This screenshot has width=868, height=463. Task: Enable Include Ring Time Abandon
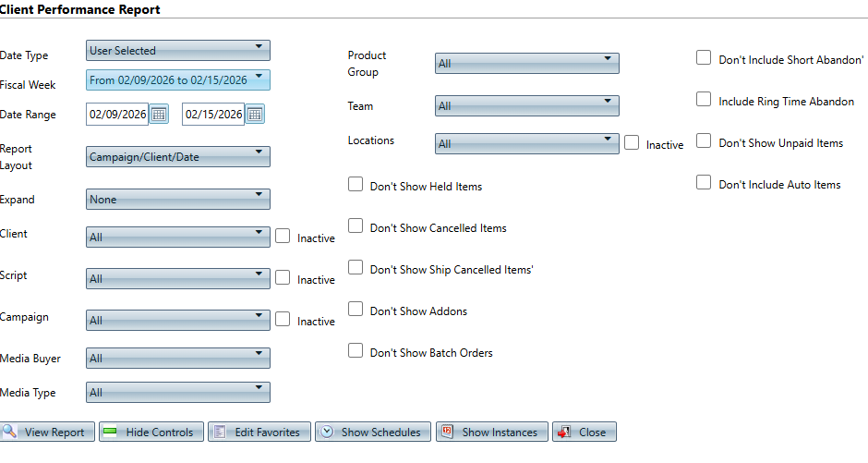pyautogui.click(x=704, y=100)
